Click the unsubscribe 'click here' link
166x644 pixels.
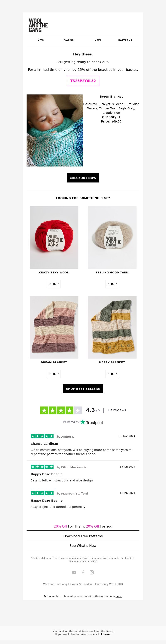[103, 634]
